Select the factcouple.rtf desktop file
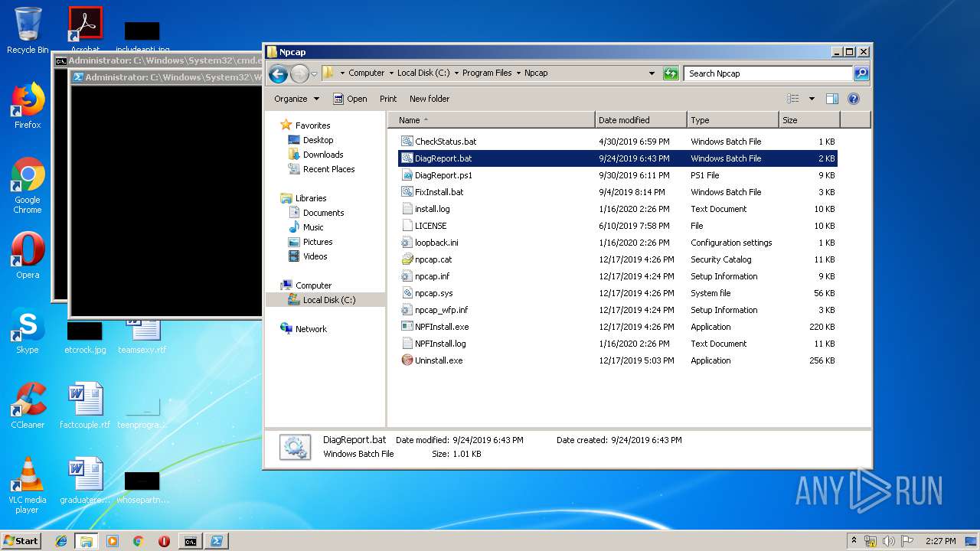The width and height of the screenshot is (980, 551). (x=85, y=406)
